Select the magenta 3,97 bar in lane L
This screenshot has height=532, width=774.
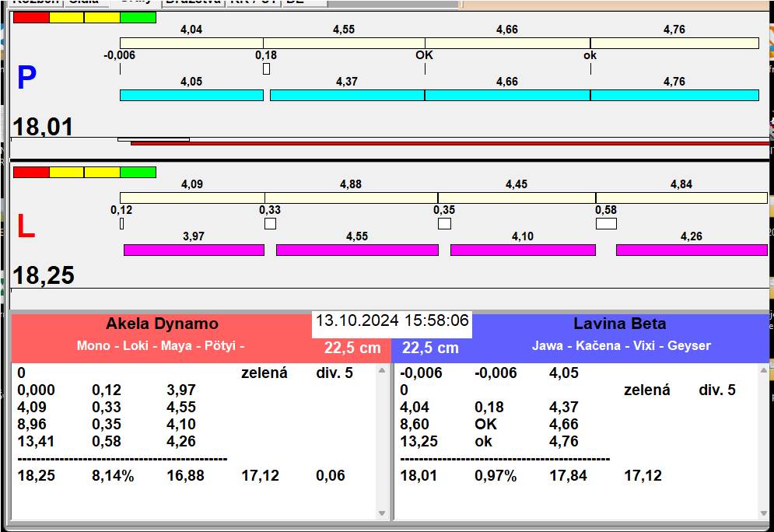pyautogui.click(x=194, y=250)
